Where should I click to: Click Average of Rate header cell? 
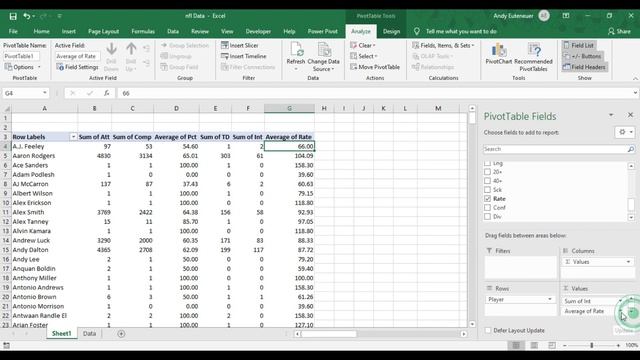[289, 137]
